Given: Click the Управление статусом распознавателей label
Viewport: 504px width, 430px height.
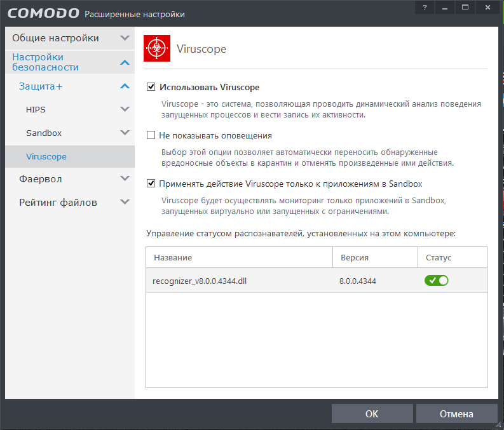Looking at the screenshot, I should pyautogui.click(x=301, y=233).
